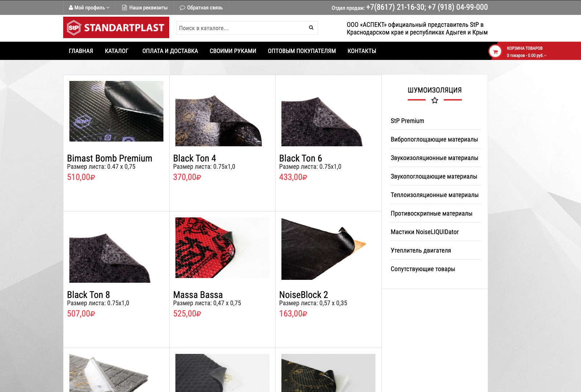Expand the cart summary dropdown arrow
This screenshot has height=392, width=581.
tap(545, 56)
